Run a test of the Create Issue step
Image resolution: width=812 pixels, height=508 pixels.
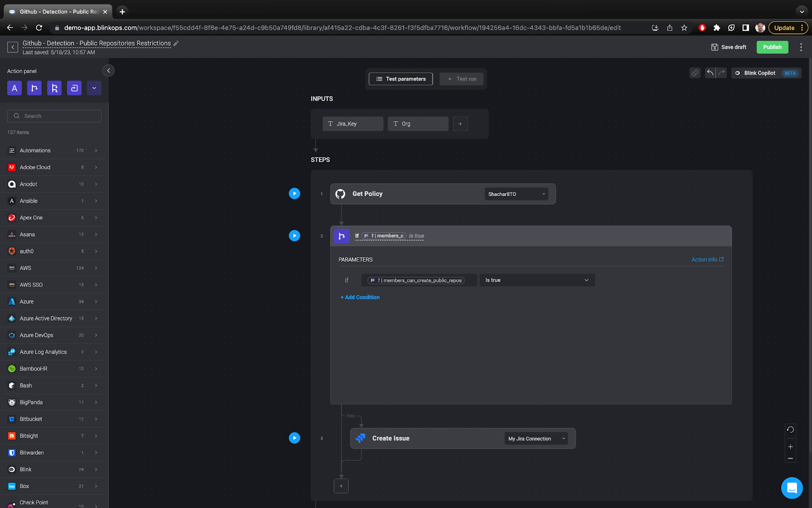(x=294, y=438)
